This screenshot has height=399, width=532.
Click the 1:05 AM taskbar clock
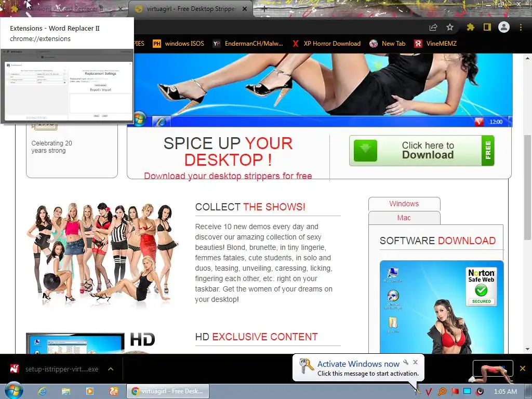[505, 392]
